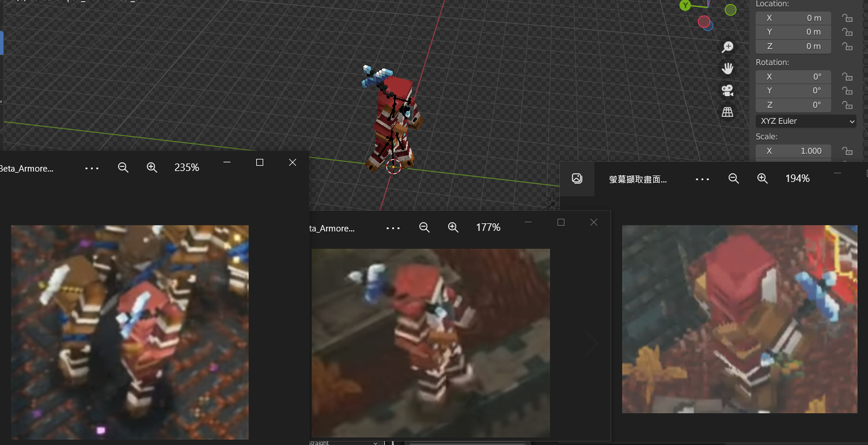This screenshot has width=868, height=445.
Task: Click the green Y axis on navigation gizmo
Action: [x=685, y=5]
